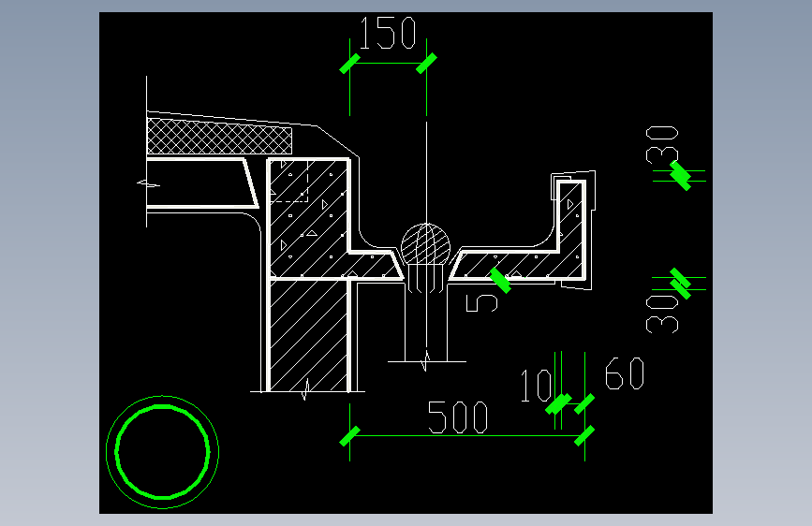Image resolution: width=812 pixels, height=526 pixels.
Task: Click the green circle detail marker
Action: coord(162,452)
